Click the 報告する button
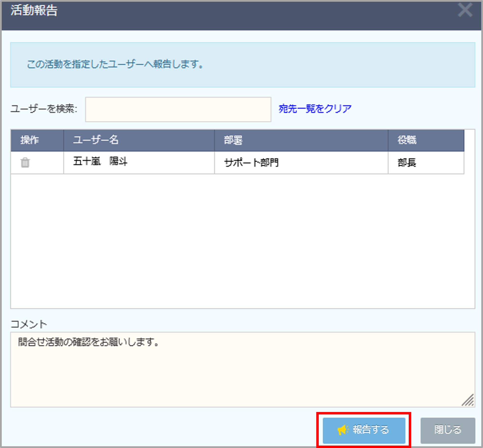 click(x=364, y=430)
